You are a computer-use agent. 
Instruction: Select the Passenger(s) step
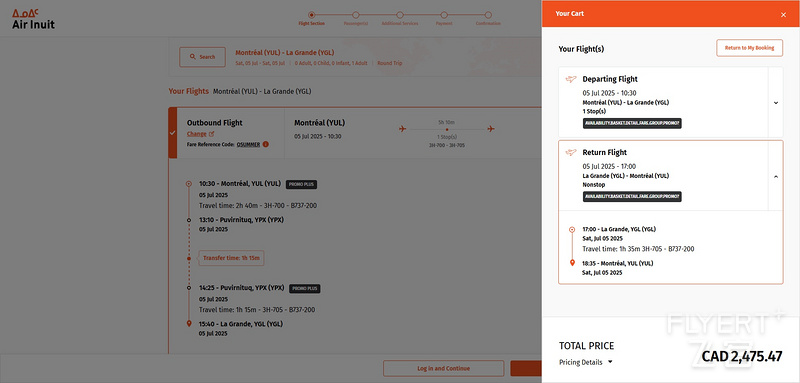point(356,19)
